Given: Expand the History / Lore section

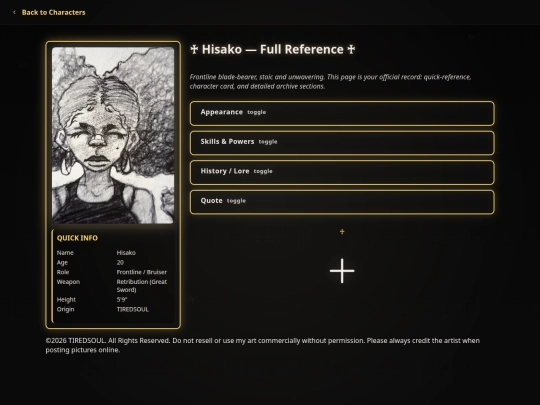Looking at the screenshot, I should (x=342, y=172).
